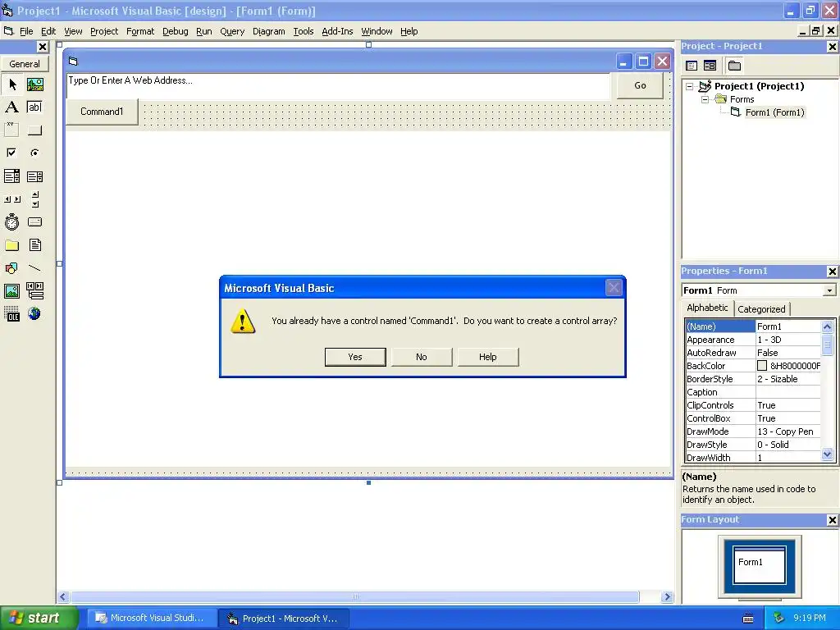Select Form1 (Form1) in project tree
This screenshot has height=630, width=840.
point(774,112)
